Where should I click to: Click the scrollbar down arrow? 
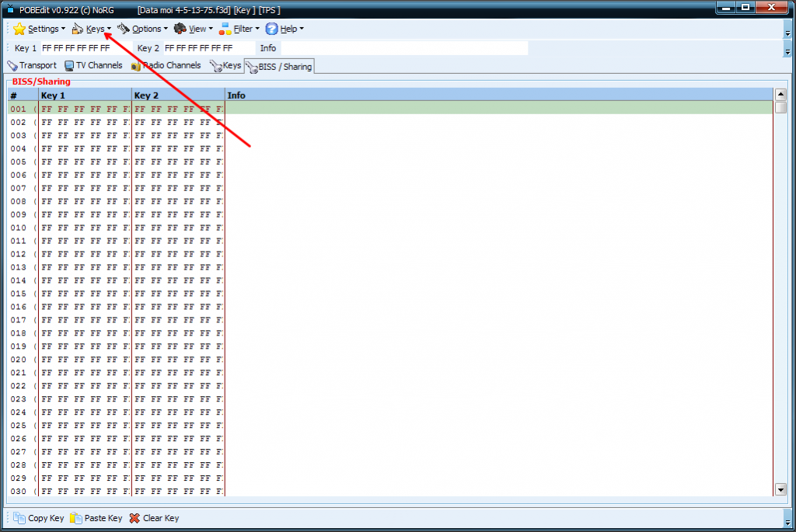780,490
